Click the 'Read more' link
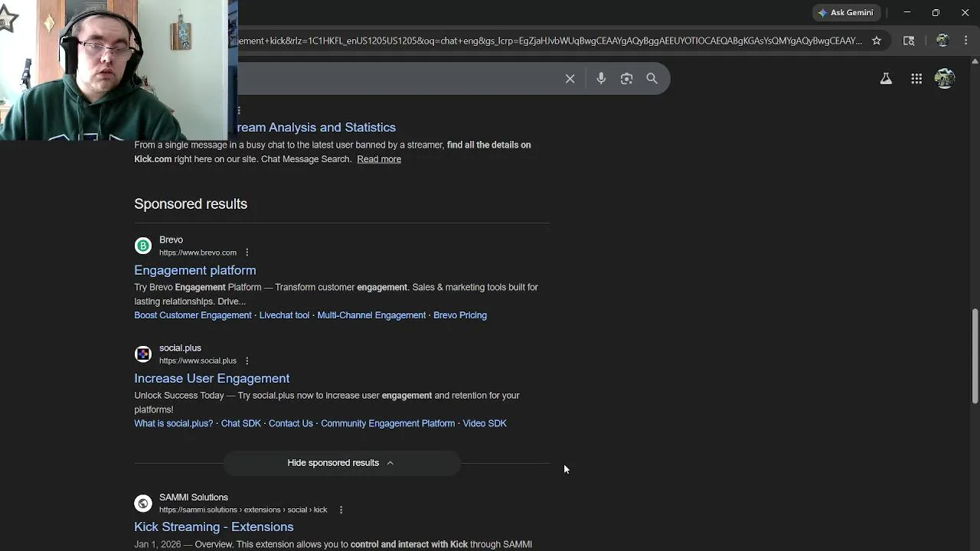The image size is (980, 551). tap(379, 159)
